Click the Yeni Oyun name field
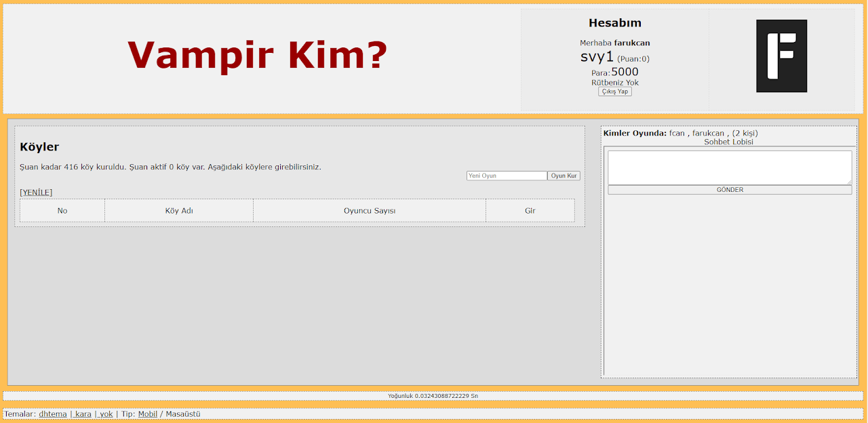The height and width of the screenshot is (423, 868). (x=506, y=176)
